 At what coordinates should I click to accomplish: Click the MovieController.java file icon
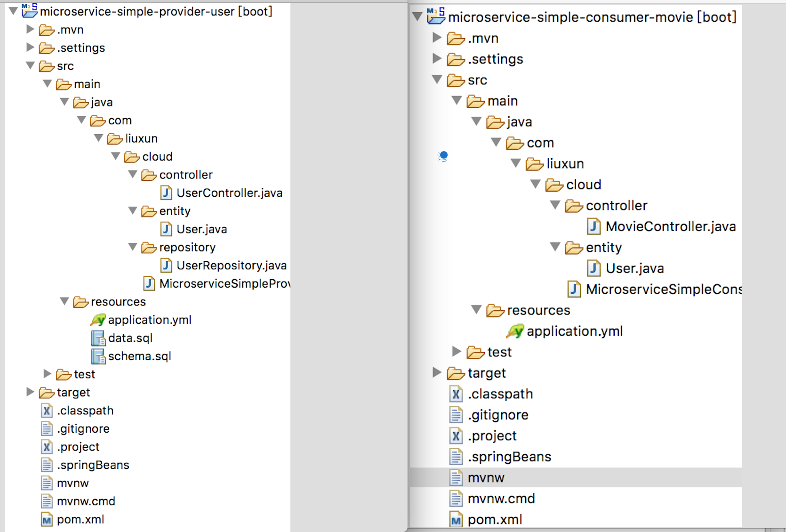(x=594, y=226)
